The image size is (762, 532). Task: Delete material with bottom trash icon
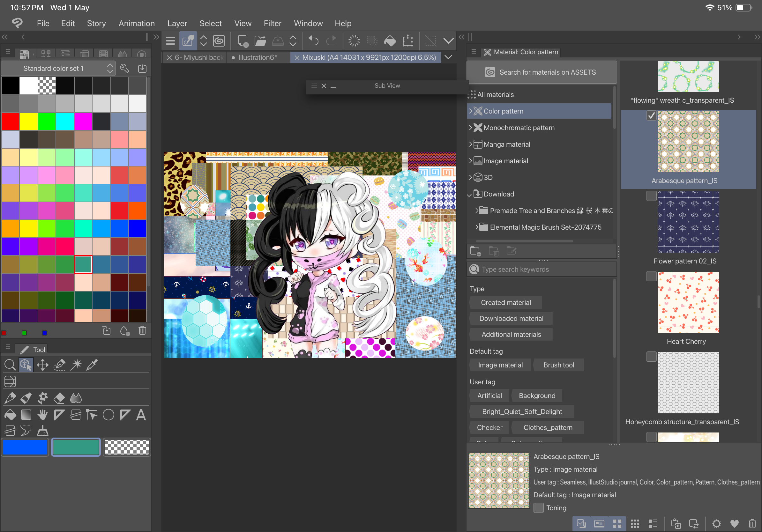click(752, 523)
